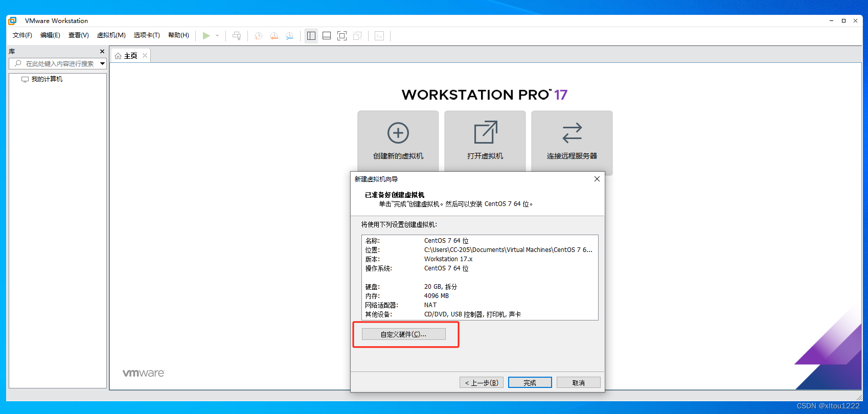Click the home icon on 主页 tab
The height and width of the screenshot is (414, 868).
coord(118,56)
